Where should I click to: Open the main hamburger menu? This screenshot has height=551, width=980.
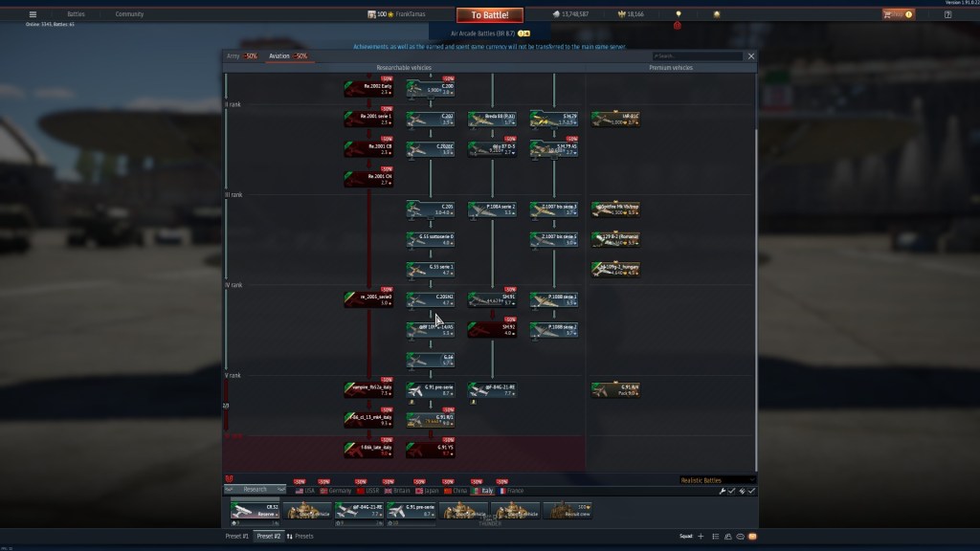(x=33, y=14)
